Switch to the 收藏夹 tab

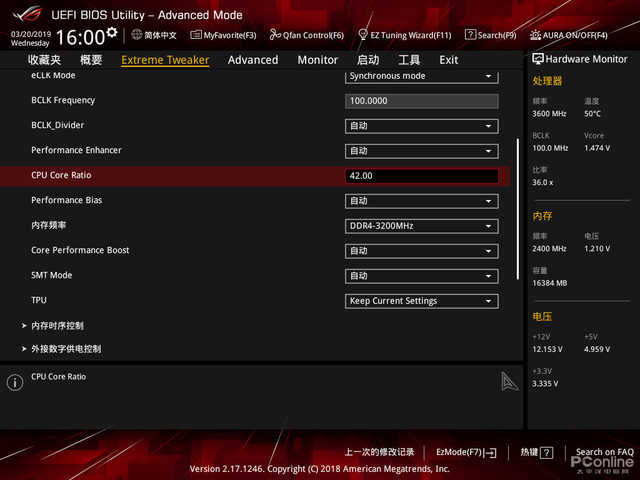point(44,60)
